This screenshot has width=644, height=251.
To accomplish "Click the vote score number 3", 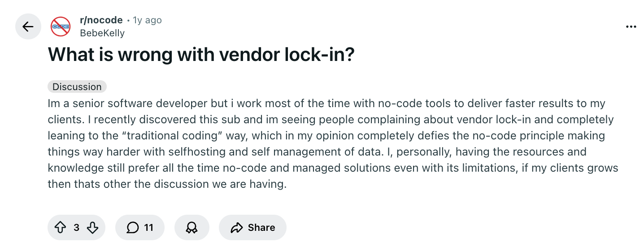I will (76, 228).
